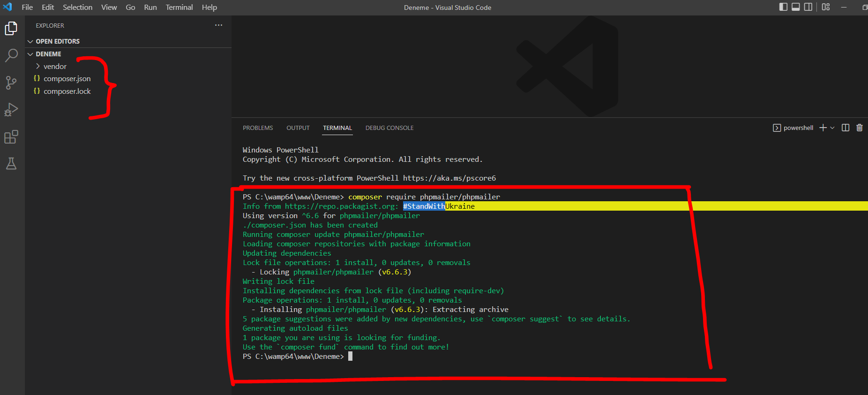Open the Testing flask icon

tap(11, 163)
